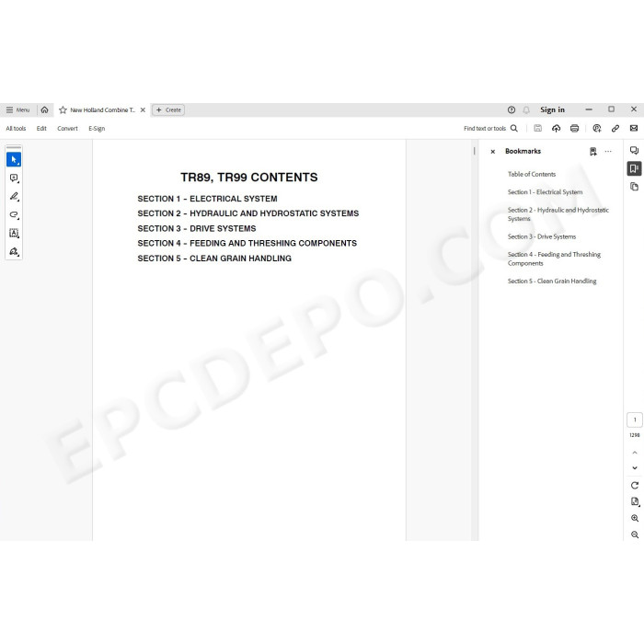Screen dimensions: 644x644
Task: Rotate the page view icon
Action: [x=635, y=486]
